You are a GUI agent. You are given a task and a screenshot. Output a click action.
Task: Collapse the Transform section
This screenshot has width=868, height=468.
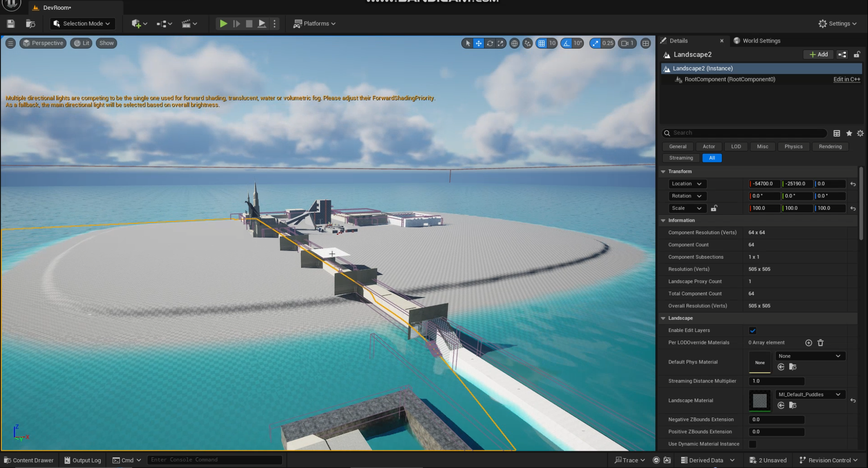tap(663, 172)
